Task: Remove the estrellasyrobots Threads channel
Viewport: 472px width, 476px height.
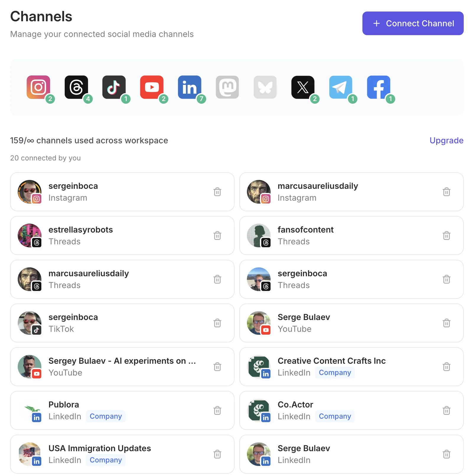Action: coord(217,235)
